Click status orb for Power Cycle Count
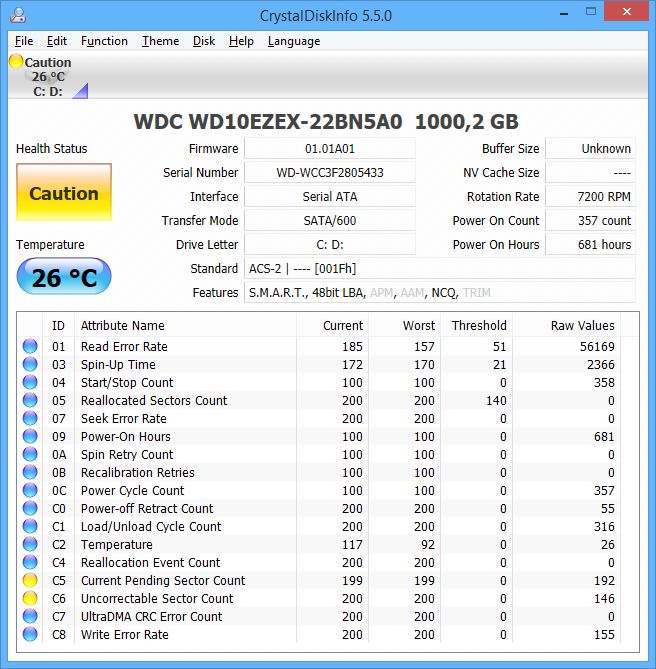 click(x=30, y=490)
